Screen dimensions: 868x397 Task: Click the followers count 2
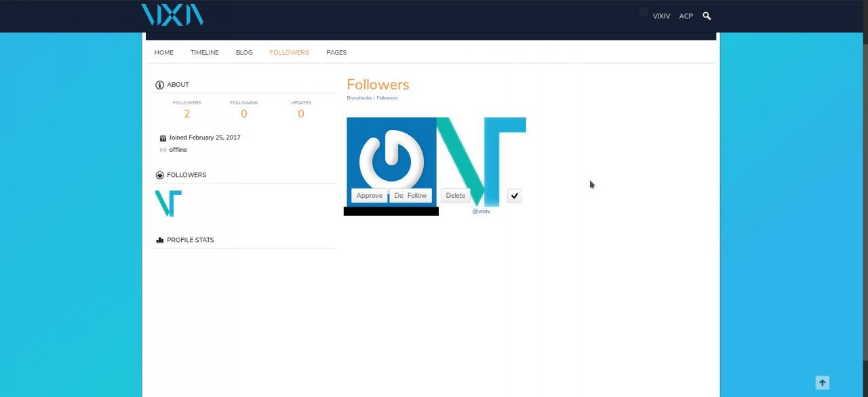(187, 114)
